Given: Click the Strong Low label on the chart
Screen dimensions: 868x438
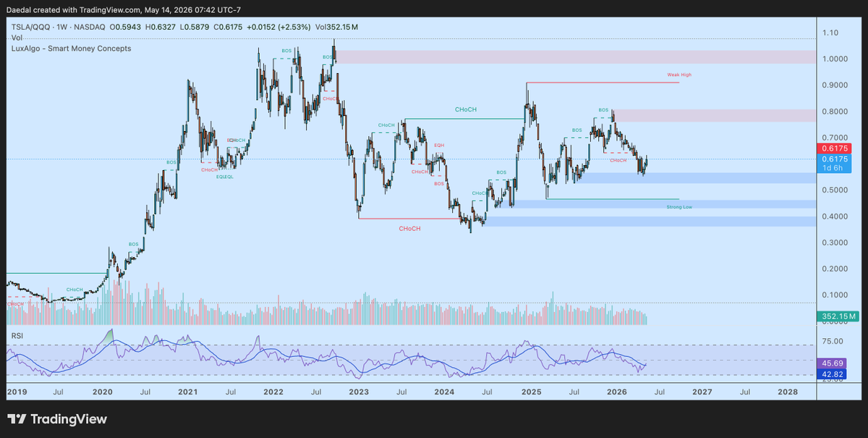Looking at the screenshot, I should click(679, 206).
